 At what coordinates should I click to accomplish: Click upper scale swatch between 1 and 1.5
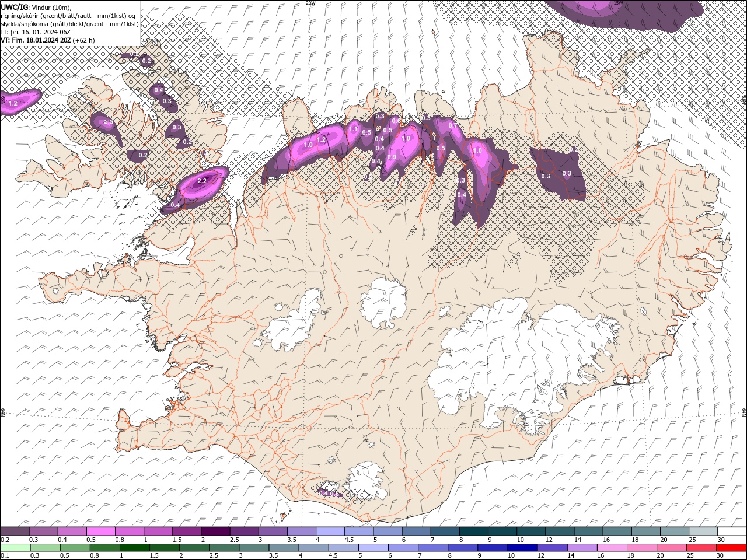158,531
